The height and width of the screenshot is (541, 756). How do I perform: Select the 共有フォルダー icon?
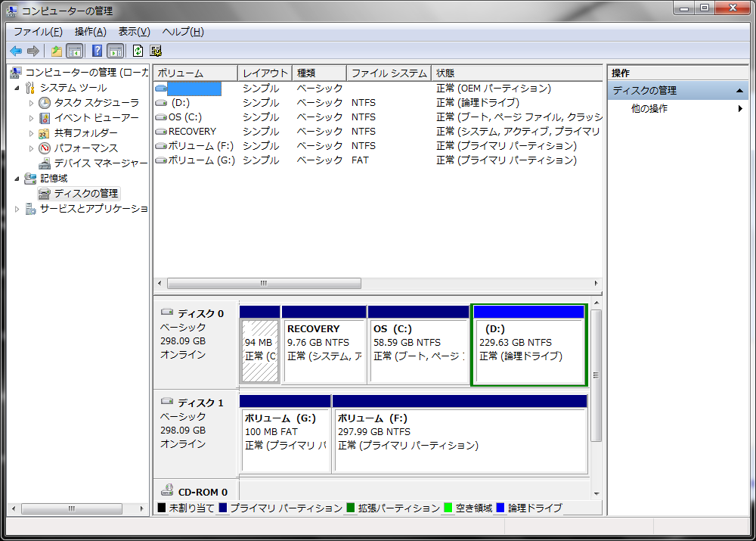(x=45, y=133)
